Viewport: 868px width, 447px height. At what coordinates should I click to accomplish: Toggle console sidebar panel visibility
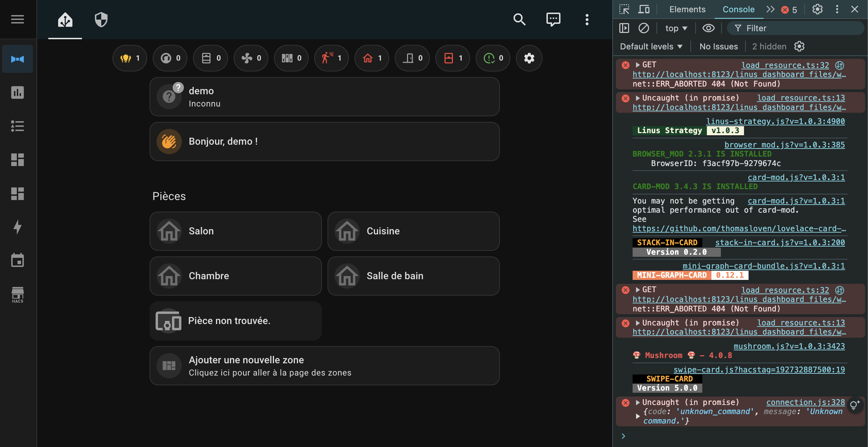[x=624, y=28]
